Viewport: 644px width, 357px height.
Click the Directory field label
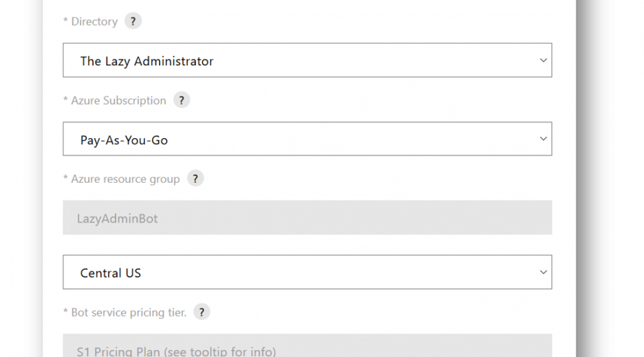tap(94, 21)
